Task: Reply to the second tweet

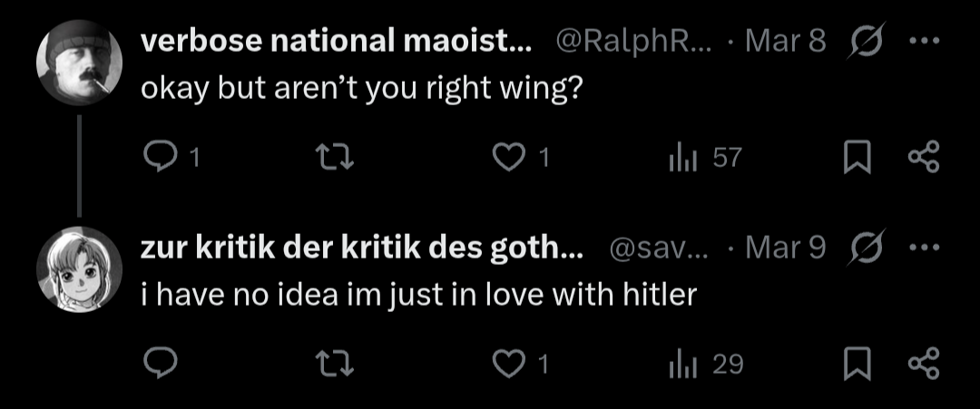Action: (x=160, y=364)
